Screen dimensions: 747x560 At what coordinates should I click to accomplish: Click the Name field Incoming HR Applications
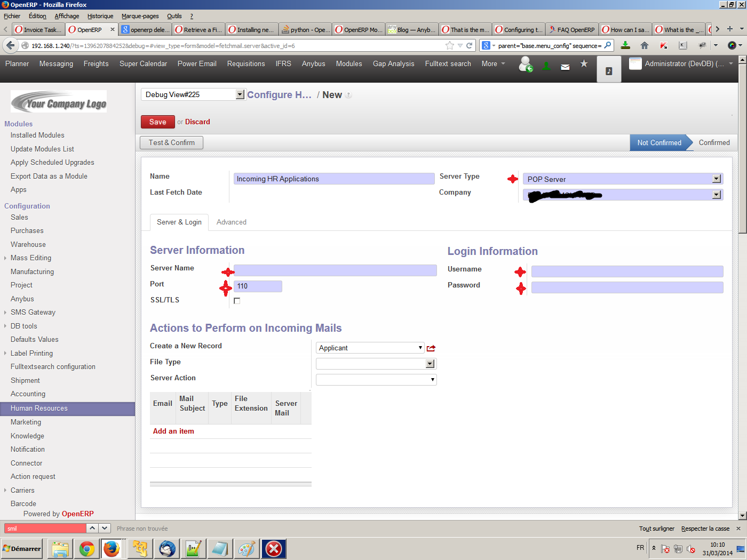click(334, 179)
